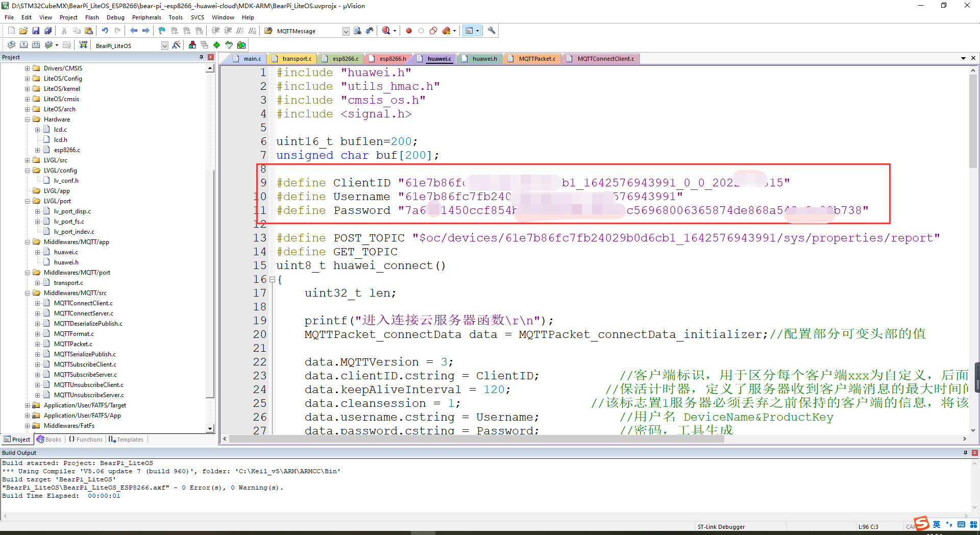Pin the Project panel with pushpin
Screen dimensions: 980x535
(202, 57)
